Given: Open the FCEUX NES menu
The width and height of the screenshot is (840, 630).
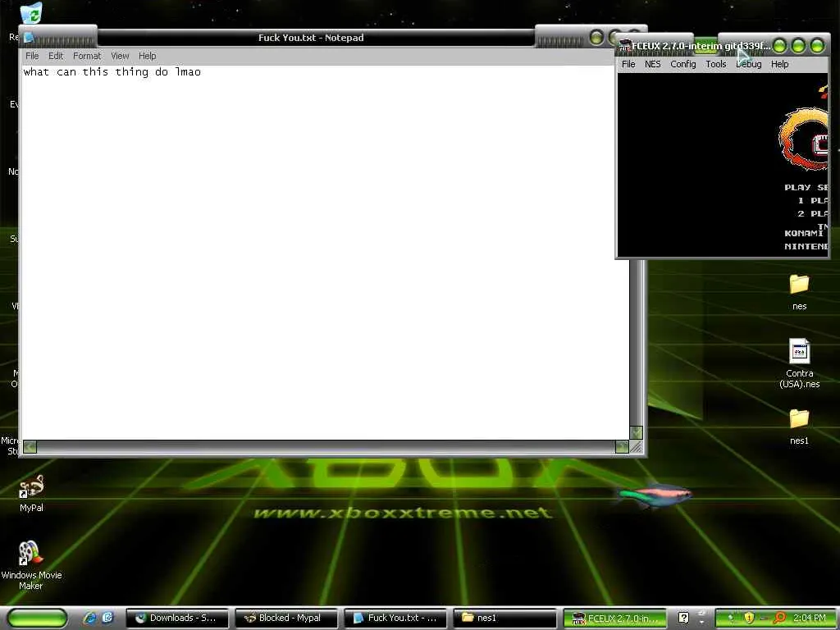Looking at the screenshot, I should coord(652,64).
